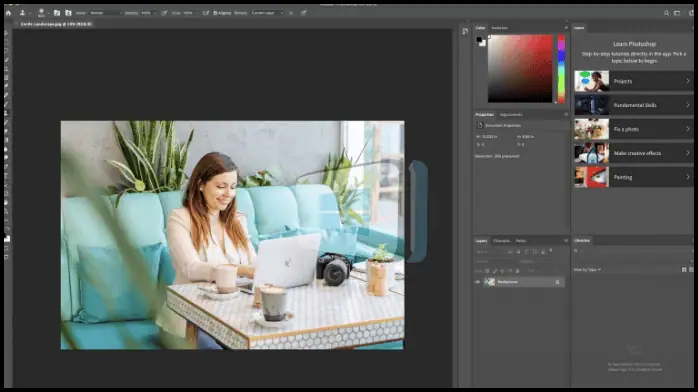698x392 pixels.
Task: Filter for type layers icon
Action: click(x=527, y=252)
